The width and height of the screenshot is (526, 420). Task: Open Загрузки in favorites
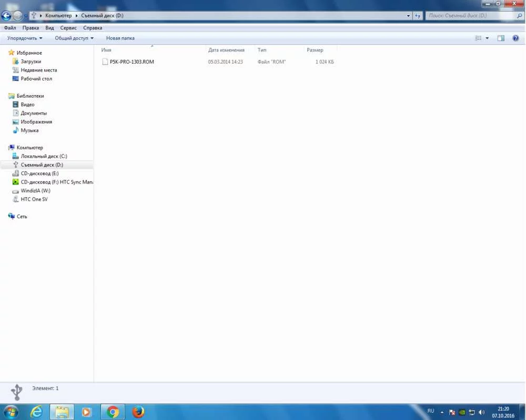(31, 62)
